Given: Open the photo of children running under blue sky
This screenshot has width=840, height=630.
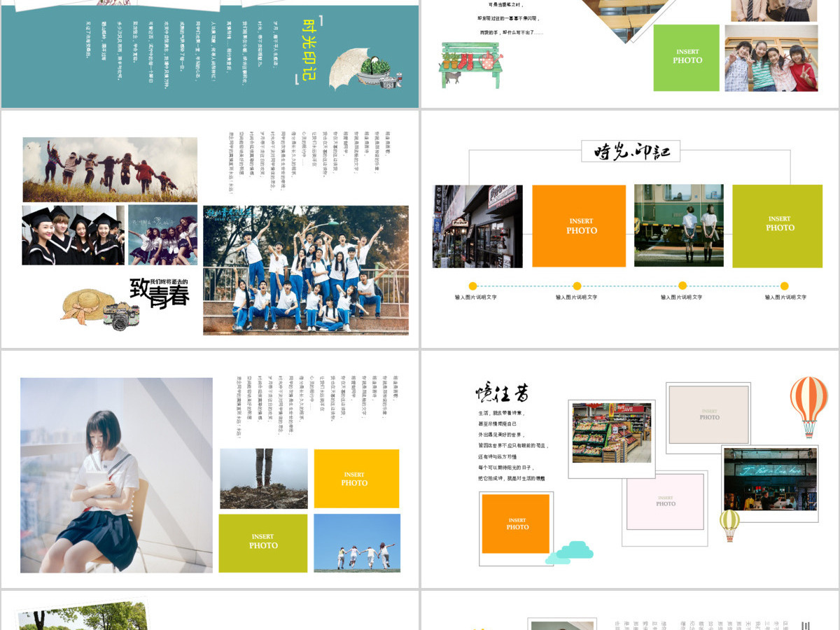Looking at the screenshot, I should pos(357,543).
